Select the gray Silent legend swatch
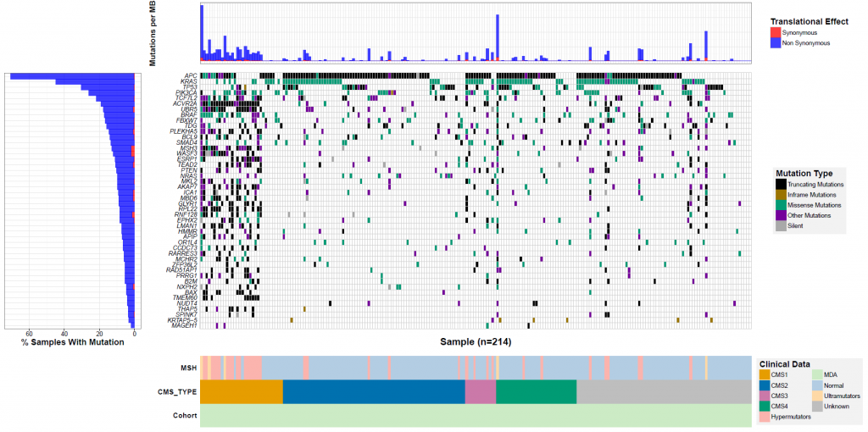The height and width of the screenshot is (432, 868). tap(781, 225)
